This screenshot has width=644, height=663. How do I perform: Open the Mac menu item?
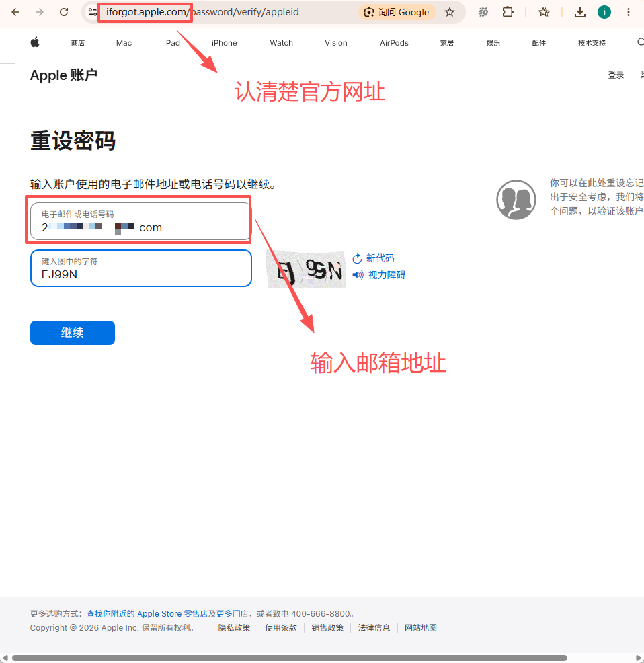point(124,43)
